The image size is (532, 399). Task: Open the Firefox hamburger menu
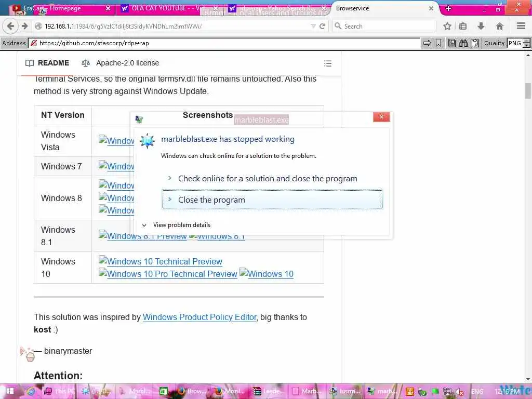[521, 26]
